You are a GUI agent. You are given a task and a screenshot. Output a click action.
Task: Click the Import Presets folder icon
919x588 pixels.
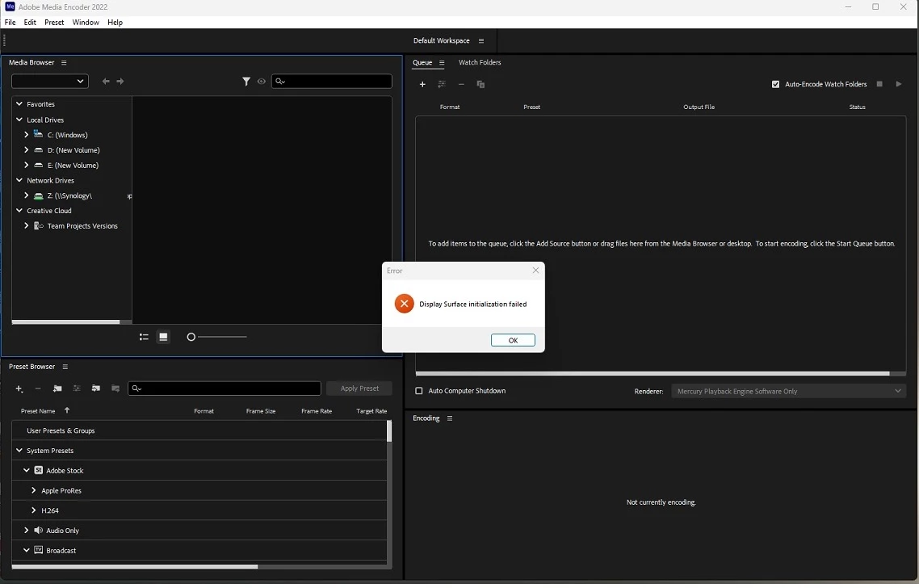[x=96, y=388]
